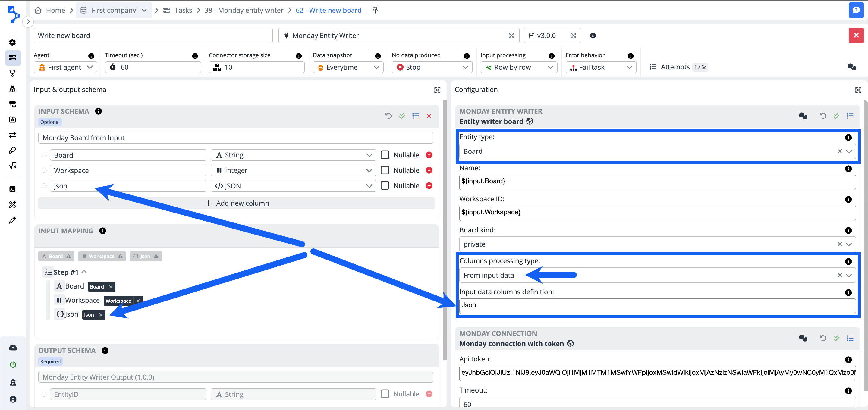Viewport: 868px width, 410px height.
Task: Click the red delete icon for Json column
Action: tap(429, 186)
